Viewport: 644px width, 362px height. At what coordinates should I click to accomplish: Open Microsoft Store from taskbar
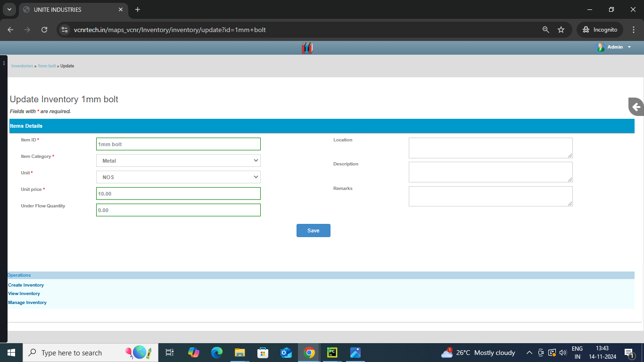pos(263,353)
